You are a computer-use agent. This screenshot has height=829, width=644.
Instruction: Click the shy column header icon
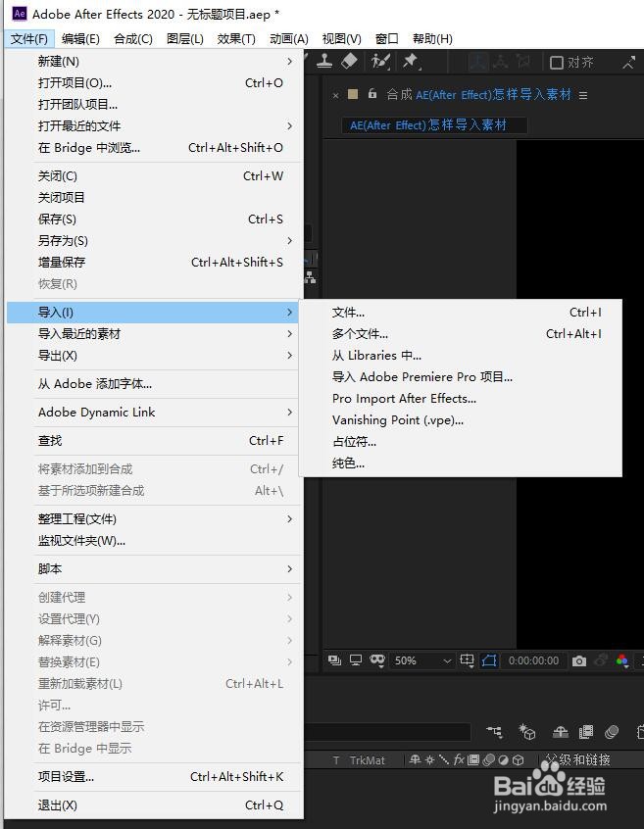point(415,759)
